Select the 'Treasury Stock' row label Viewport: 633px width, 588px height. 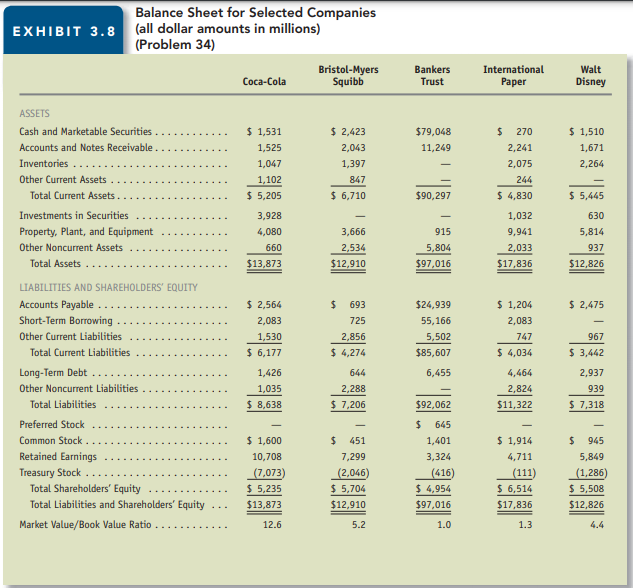(50, 473)
